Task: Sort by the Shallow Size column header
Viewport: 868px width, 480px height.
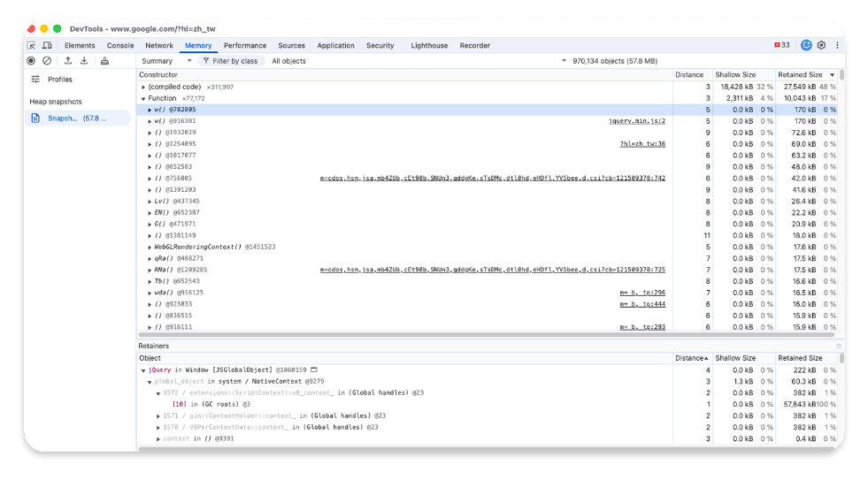Action: [744, 74]
